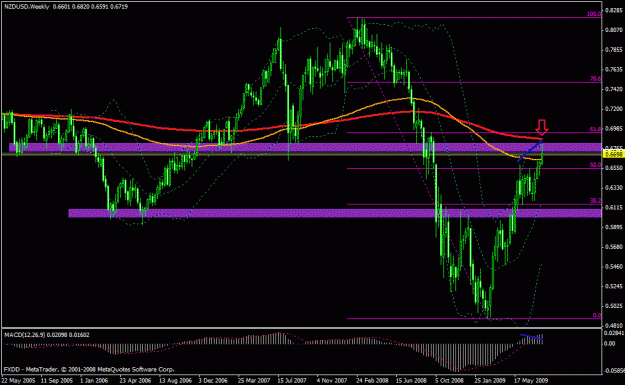Click the 24 Feb 2008 date label
The image size is (625, 385).
point(372,380)
